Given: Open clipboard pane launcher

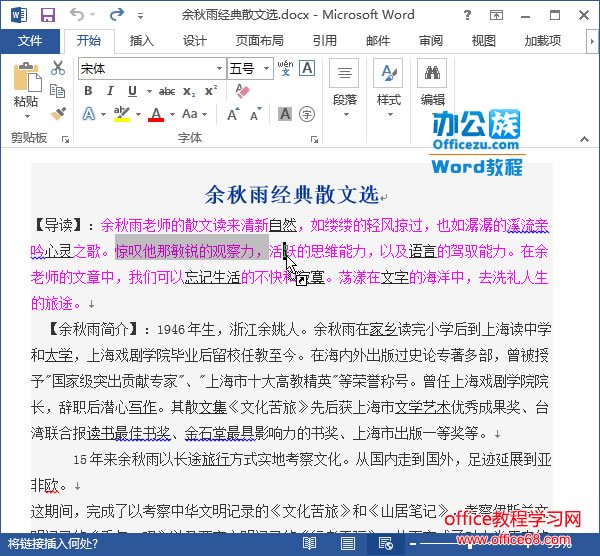Looking at the screenshot, I should (x=65, y=140).
